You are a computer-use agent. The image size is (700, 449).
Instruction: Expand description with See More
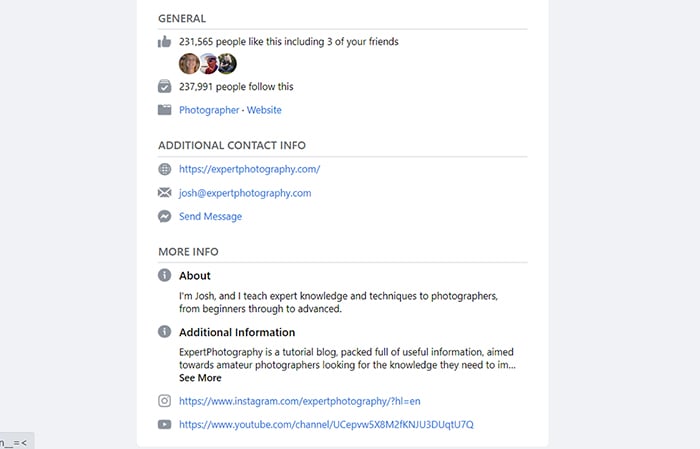pos(200,378)
